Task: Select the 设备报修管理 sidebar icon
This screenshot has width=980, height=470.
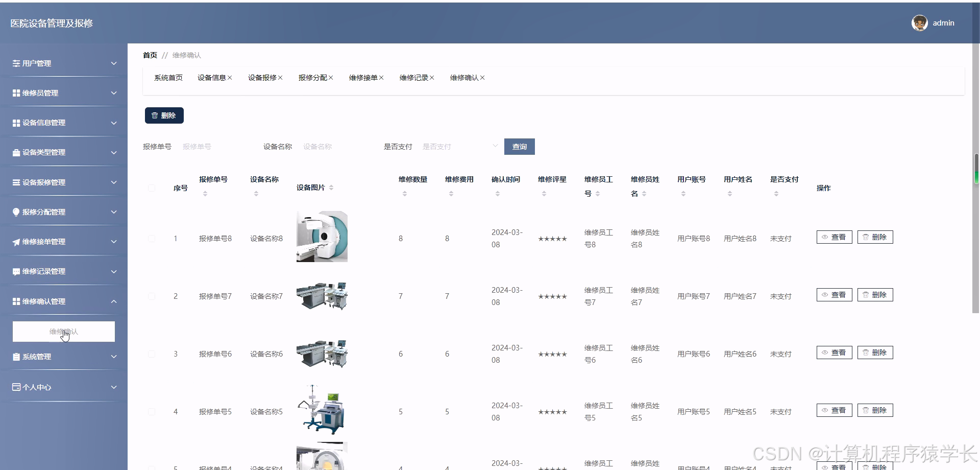Action: tap(16, 182)
